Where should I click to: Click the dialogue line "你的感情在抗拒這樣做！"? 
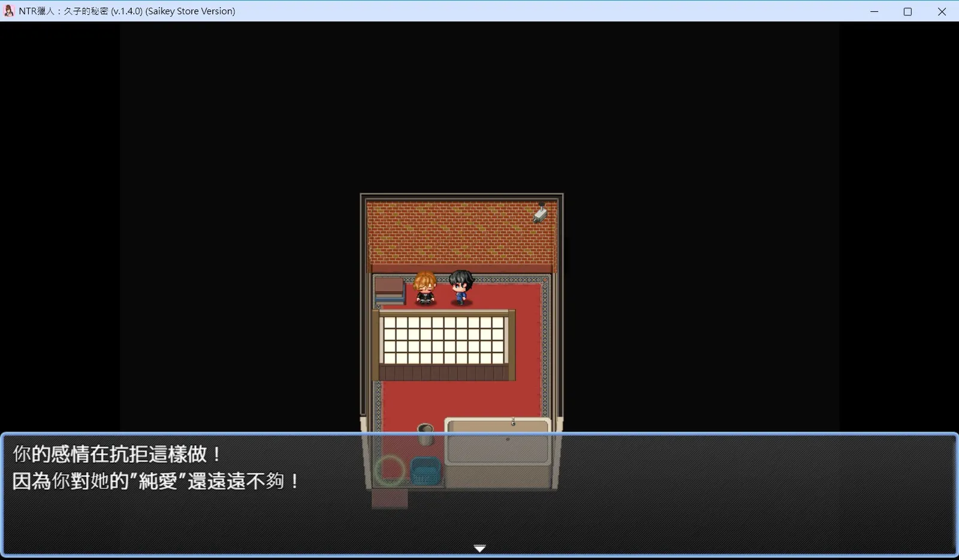point(117,454)
